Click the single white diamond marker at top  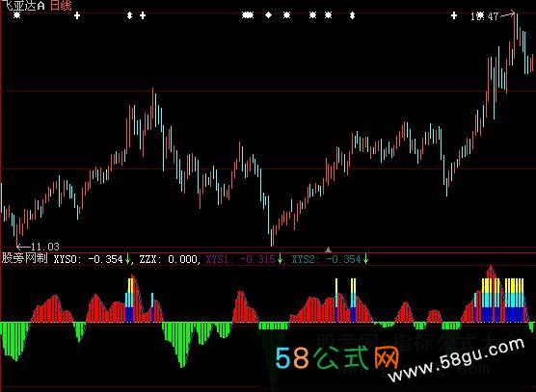click(269, 14)
